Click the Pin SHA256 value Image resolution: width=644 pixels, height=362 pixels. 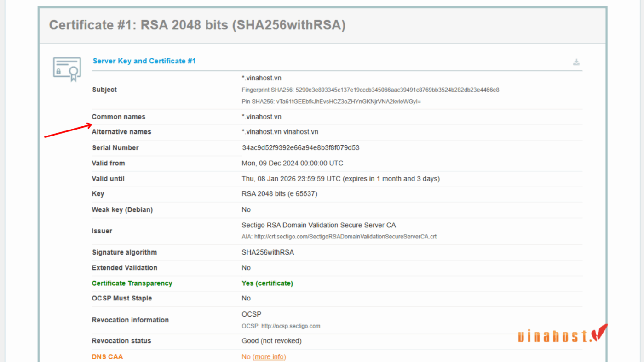(x=331, y=102)
